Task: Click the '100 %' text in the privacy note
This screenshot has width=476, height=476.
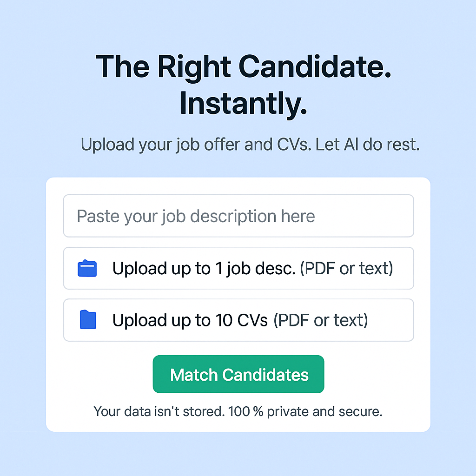Action: point(245,412)
